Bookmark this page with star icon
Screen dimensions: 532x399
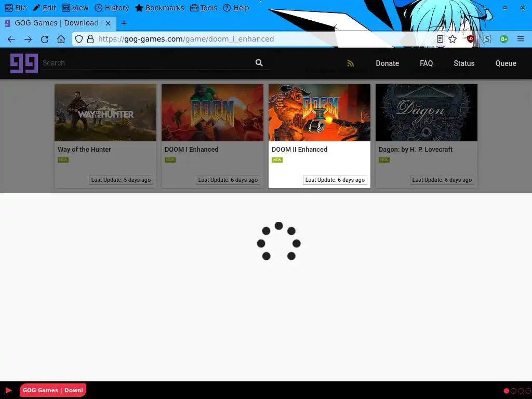pyautogui.click(x=453, y=39)
